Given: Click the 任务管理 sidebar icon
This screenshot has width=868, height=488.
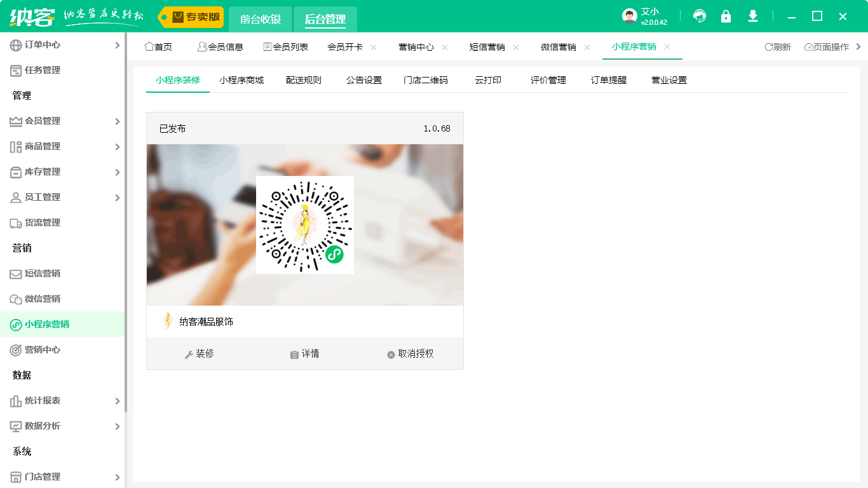Looking at the screenshot, I should (16, 71).
